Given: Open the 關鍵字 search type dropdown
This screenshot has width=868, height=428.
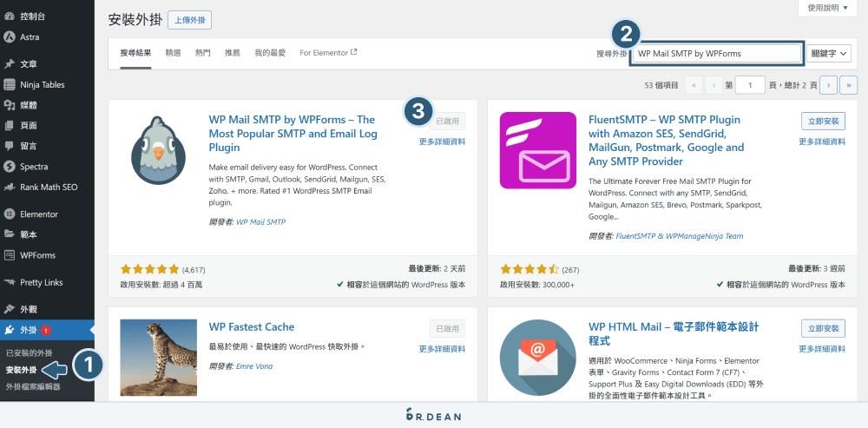Looking at the screenshot, I should click(x=829, y=54).
